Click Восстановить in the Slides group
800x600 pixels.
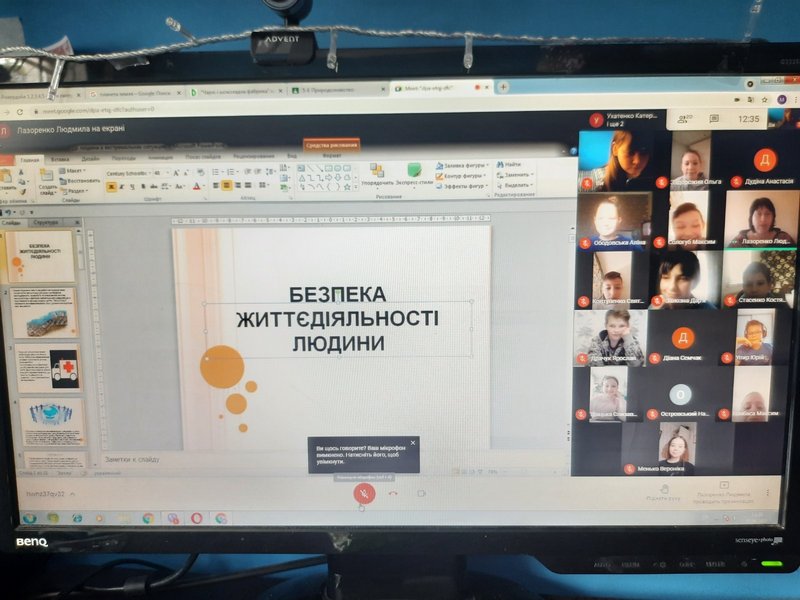click(79, 181)
